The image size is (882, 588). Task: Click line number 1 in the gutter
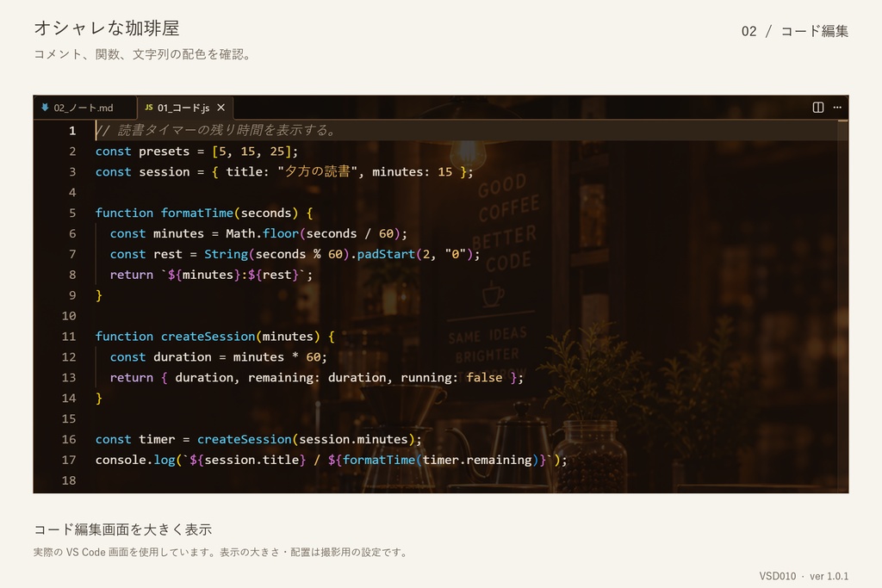[x=72, y=131]
